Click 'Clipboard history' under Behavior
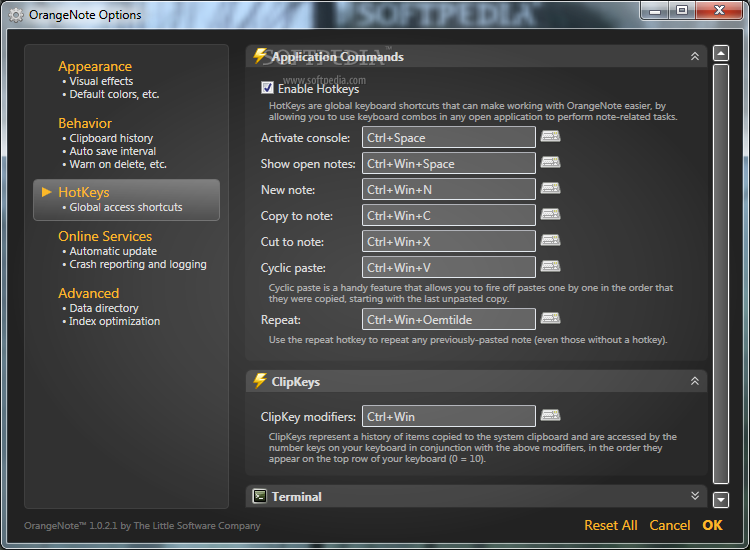The image size is (750, 550). coord(111,138)
